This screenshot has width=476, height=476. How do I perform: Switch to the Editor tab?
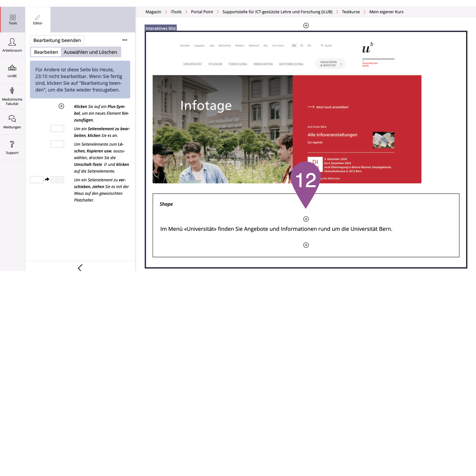[x=38, y=20]
